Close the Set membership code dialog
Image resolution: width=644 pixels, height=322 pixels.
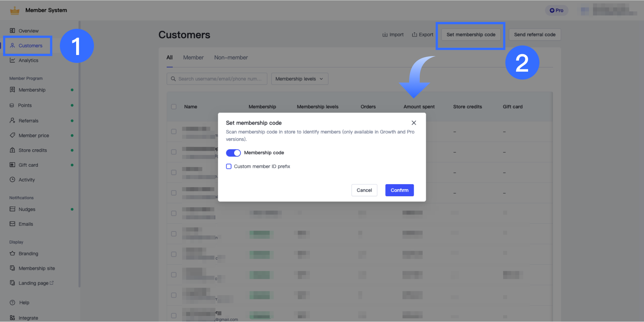414,123
